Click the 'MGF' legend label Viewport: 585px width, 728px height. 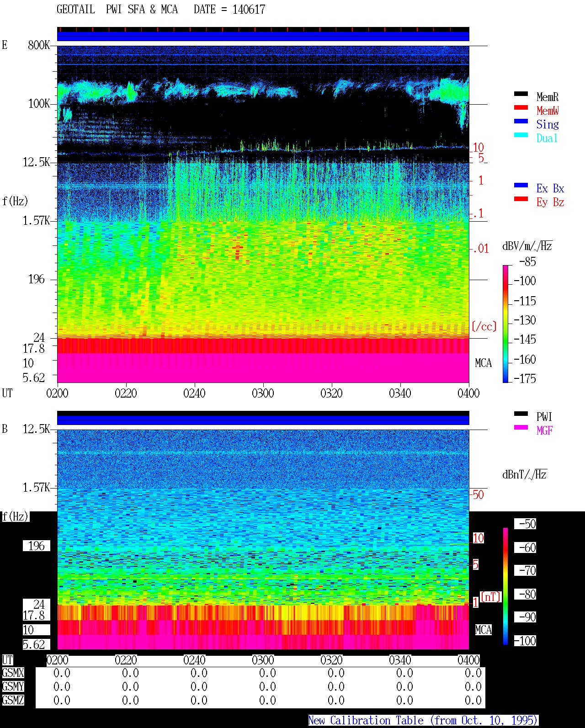(544, 430)
